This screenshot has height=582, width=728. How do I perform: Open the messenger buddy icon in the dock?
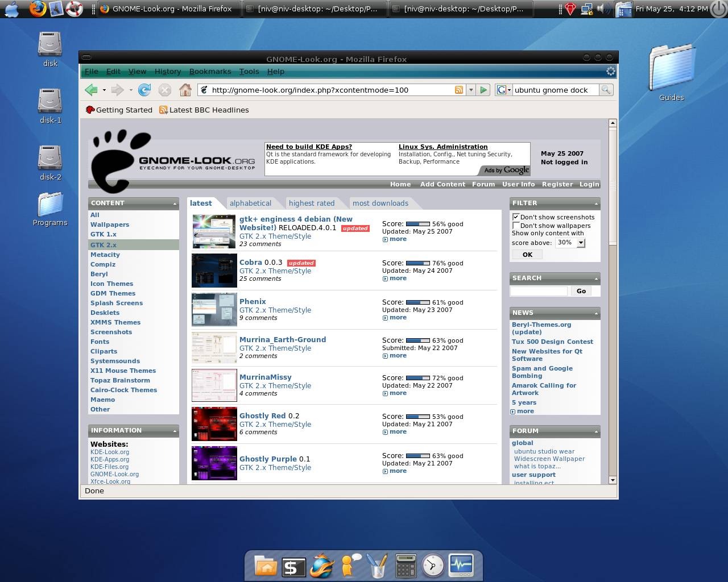(x=350, y=566)
